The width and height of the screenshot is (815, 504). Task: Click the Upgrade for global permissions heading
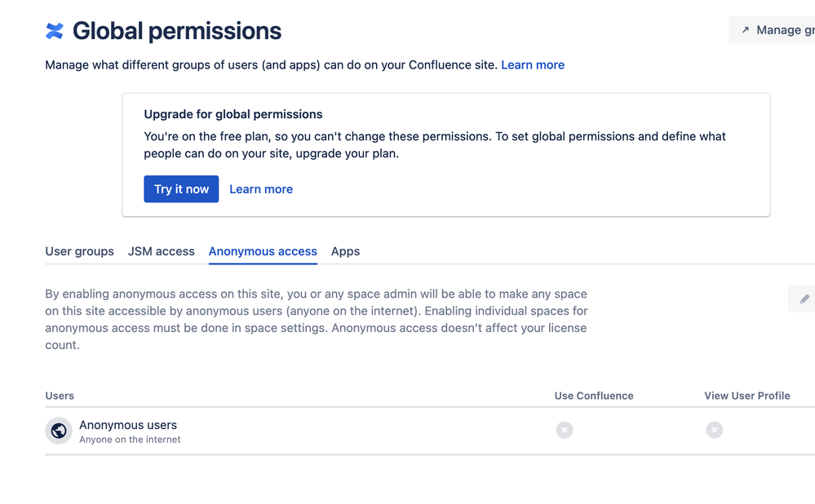pos(233,114)
